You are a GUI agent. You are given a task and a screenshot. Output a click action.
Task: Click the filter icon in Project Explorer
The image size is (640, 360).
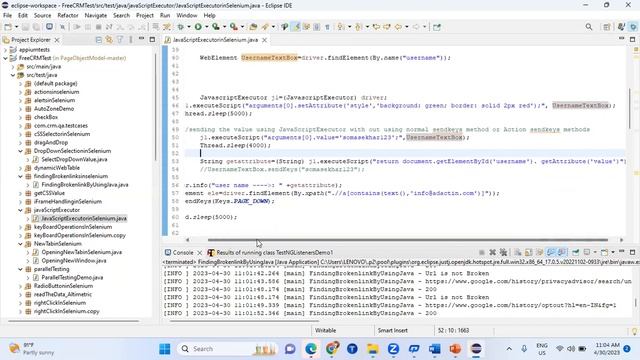coord(120,40)
